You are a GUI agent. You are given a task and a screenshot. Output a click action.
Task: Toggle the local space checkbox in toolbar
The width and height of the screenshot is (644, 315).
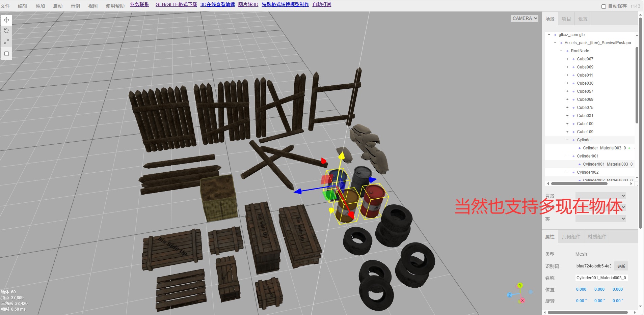(x=6, y=54)
